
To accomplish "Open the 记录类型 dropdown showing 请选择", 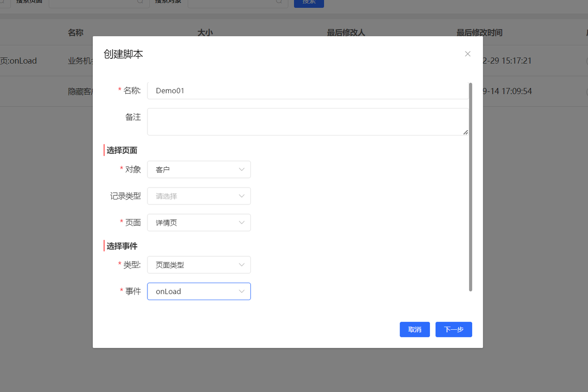I will point(198,196).
